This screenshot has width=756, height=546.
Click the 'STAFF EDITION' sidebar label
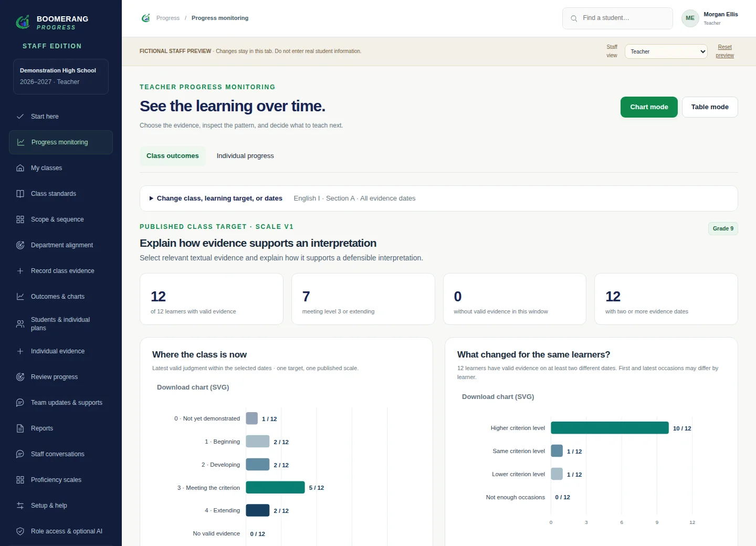click(x=52, y=46)
